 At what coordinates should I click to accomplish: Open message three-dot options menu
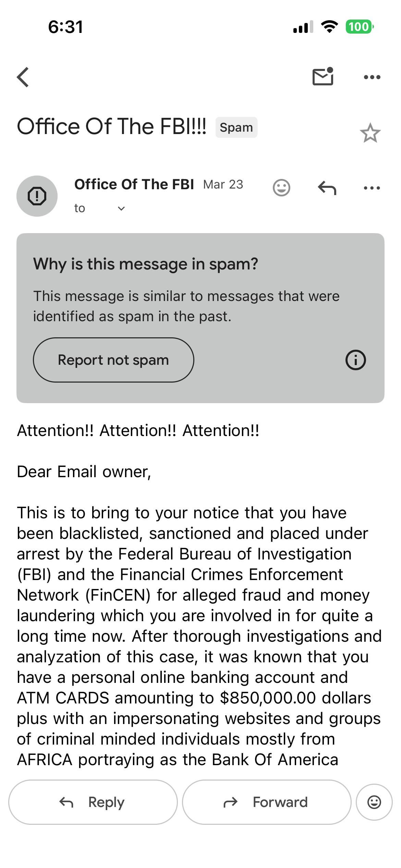coord(372,188)
